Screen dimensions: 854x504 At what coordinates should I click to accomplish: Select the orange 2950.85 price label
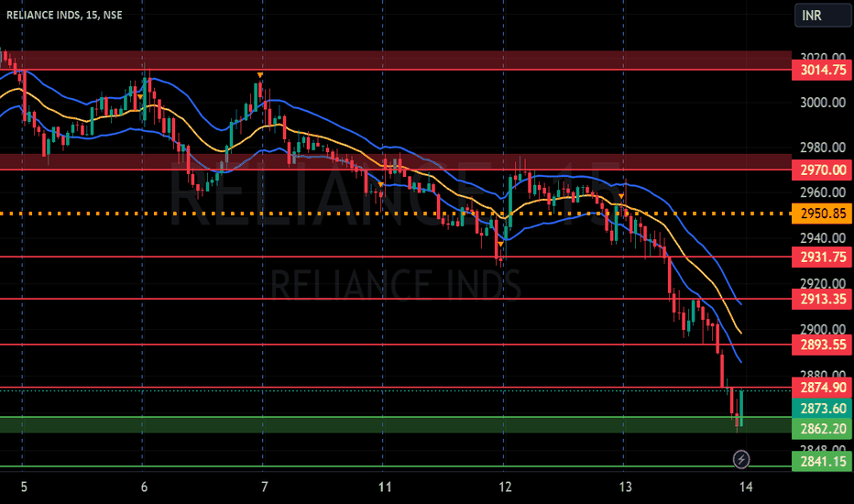pos(822,214)
